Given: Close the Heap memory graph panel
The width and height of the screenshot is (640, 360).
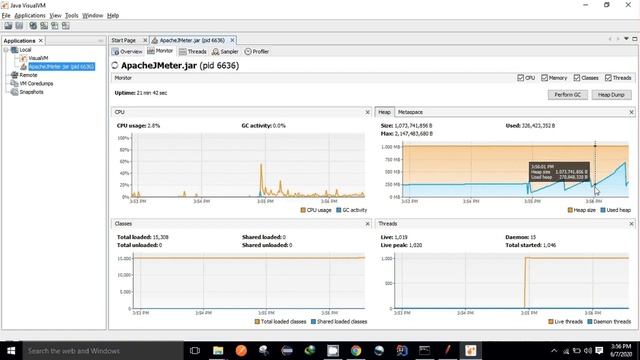Looking at the screenshot, I should (x=631, y=112).
